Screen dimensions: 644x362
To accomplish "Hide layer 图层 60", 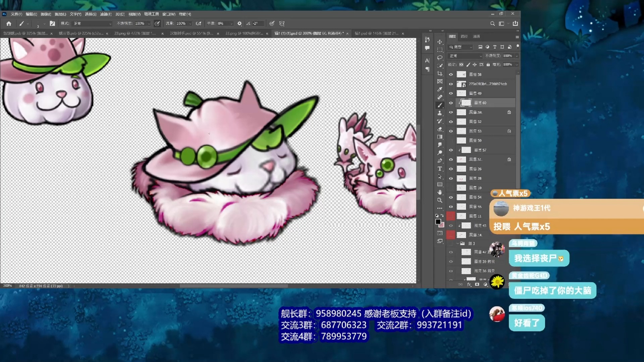I will coord(451,103).
